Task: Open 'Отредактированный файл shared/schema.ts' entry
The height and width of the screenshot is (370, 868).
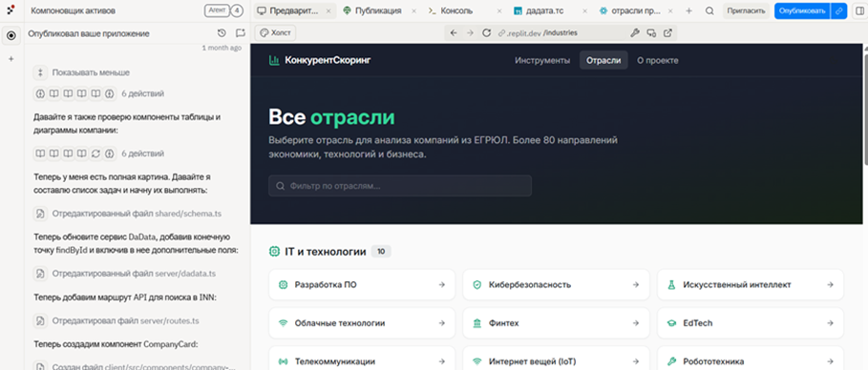Action: (128, 213)
